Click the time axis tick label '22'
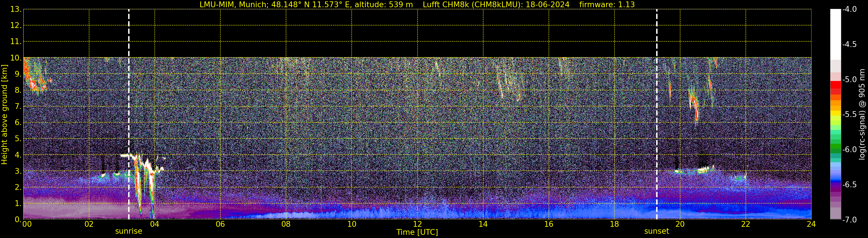The width and height of the screenshot is (868, 238). pyautogui.click(x=746, y=224)
